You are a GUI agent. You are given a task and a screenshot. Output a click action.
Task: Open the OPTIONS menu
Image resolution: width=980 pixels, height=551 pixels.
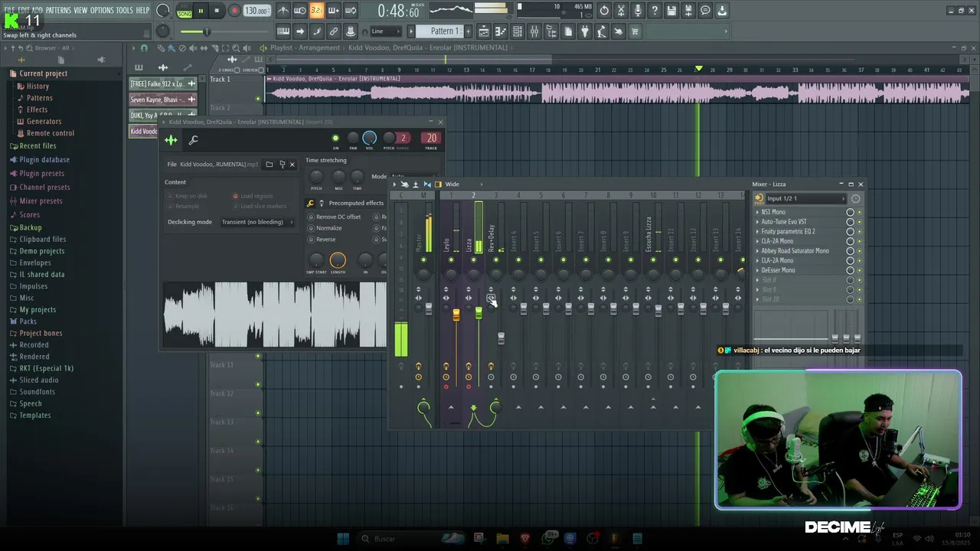pos(102,10)
